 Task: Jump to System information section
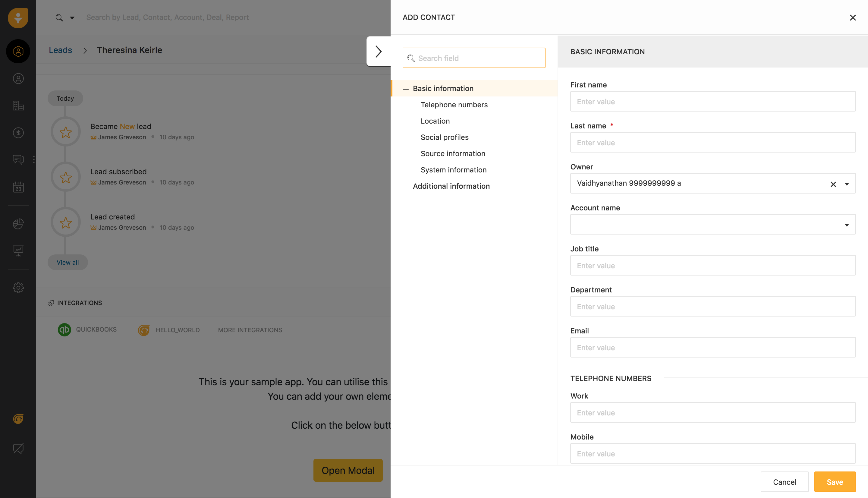pyautogui.click(x=454, y=170)
